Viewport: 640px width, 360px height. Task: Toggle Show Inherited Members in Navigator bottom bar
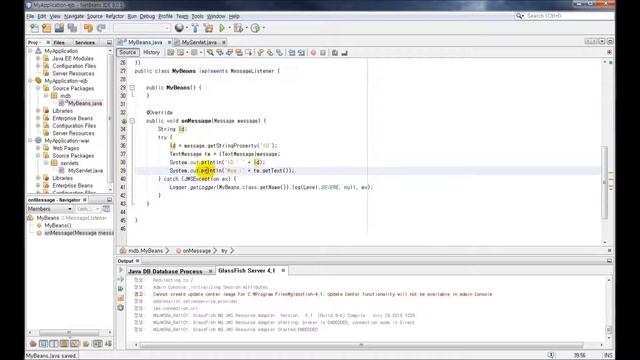[x=33, y=344]
